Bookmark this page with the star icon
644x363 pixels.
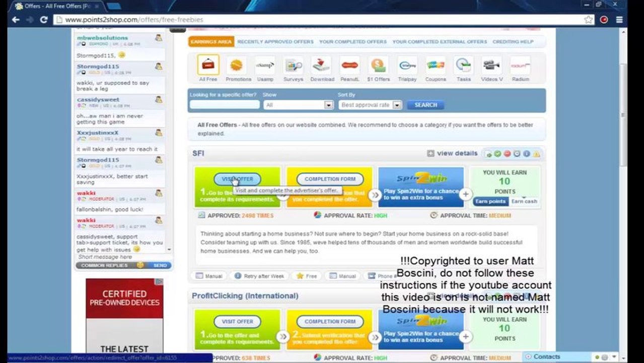pos(589,20)
